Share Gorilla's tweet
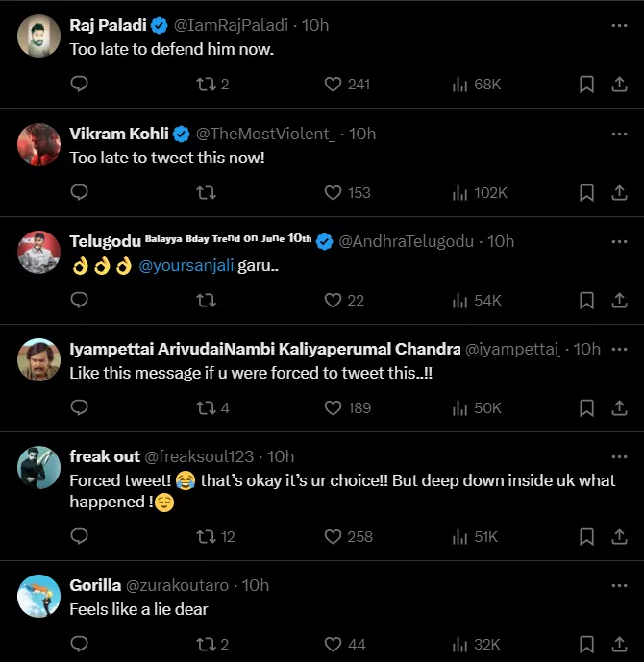The height and width of the screenshot is (662, 644). pyautogui.click(x=619, y=644)
